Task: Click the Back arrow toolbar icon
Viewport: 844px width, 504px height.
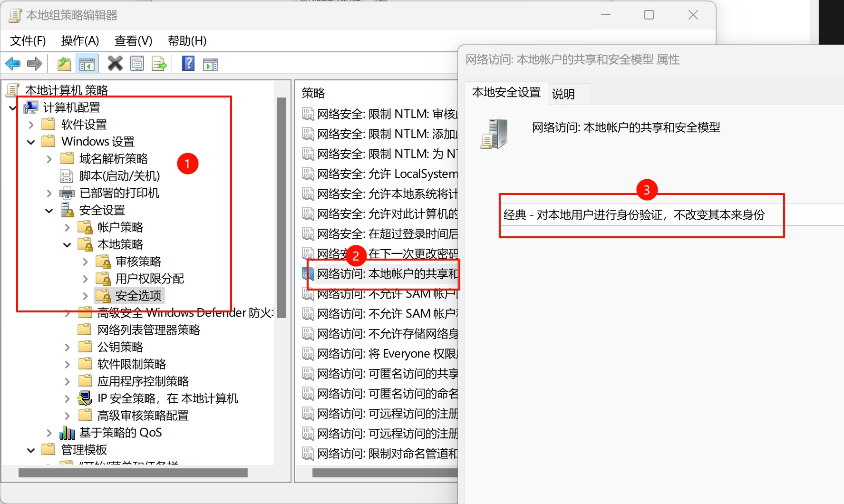Action: [13, 64]
